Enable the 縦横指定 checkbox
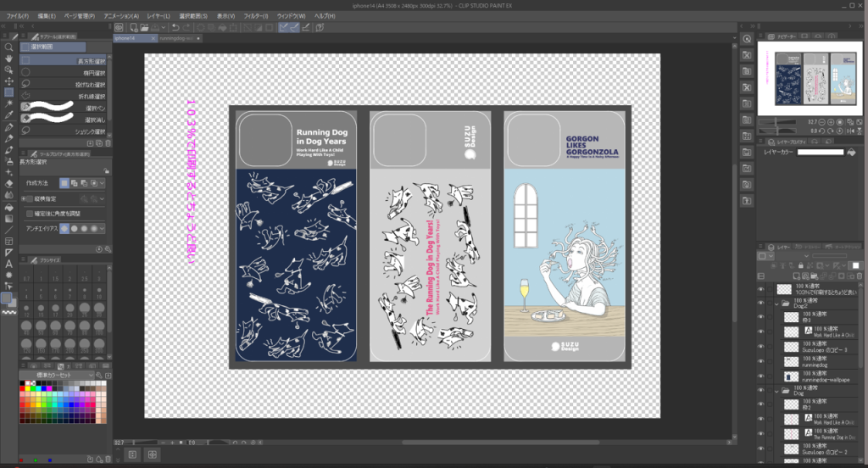This screenshot has width=868, height=468. 30,198
